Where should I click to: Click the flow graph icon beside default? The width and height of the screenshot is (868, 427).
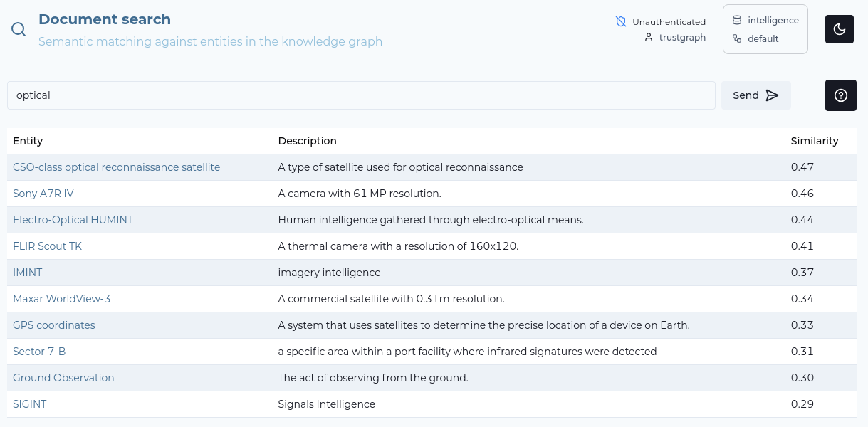click(736, 38)
